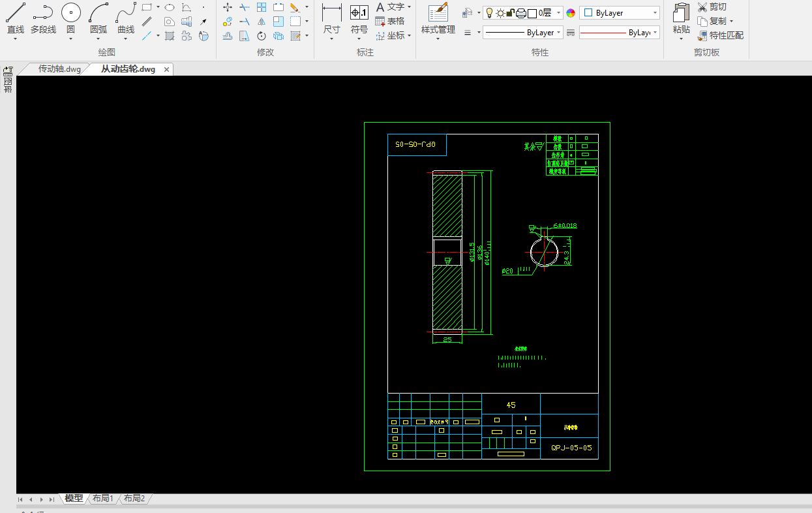
Task: Toggle the layer lightbulb on/off icon
Action: (x=489, y=13)
